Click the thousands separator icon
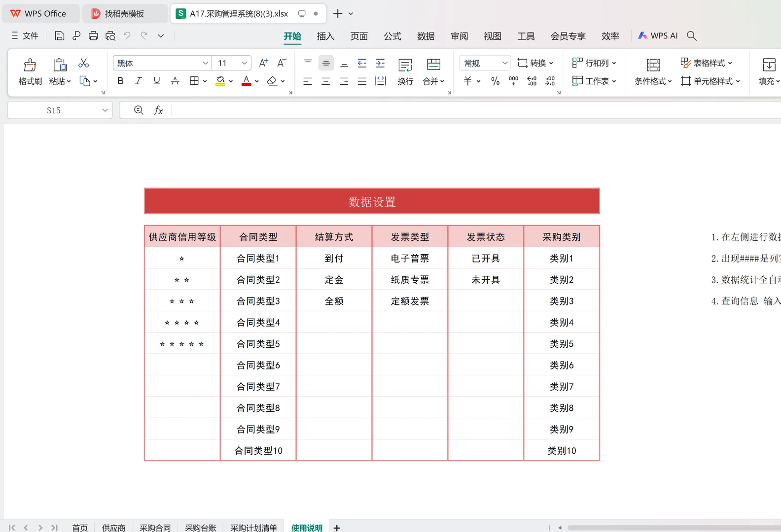The image size is (781, 532). (513, 81)
